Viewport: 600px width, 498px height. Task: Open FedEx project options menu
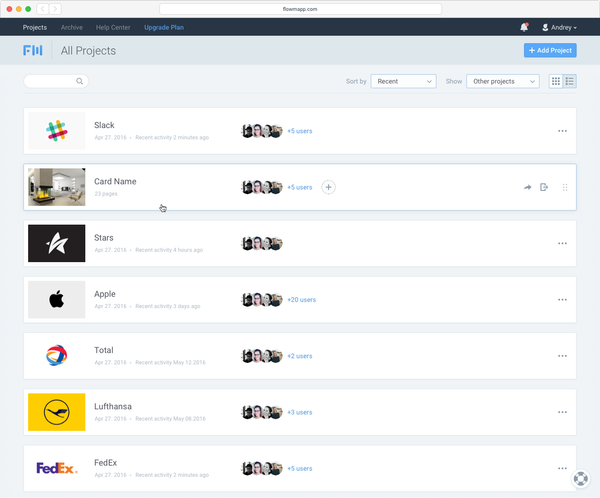pyautogui.click(x=562, y=469)
